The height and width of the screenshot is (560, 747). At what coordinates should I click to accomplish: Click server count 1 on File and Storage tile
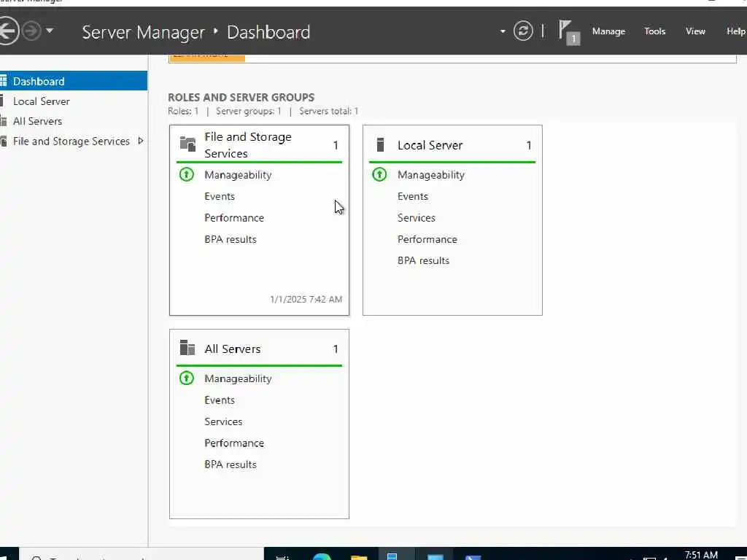click(x=336, y=145)
